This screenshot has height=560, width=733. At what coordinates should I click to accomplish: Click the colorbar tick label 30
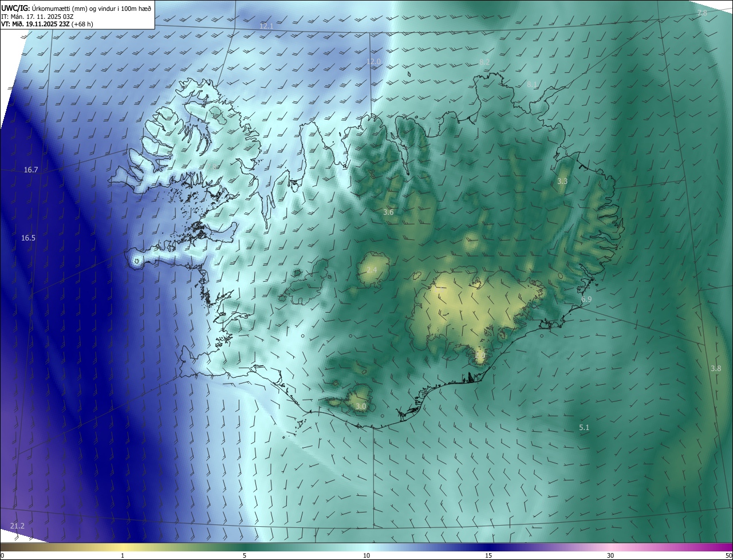click(x=610, y=556)
